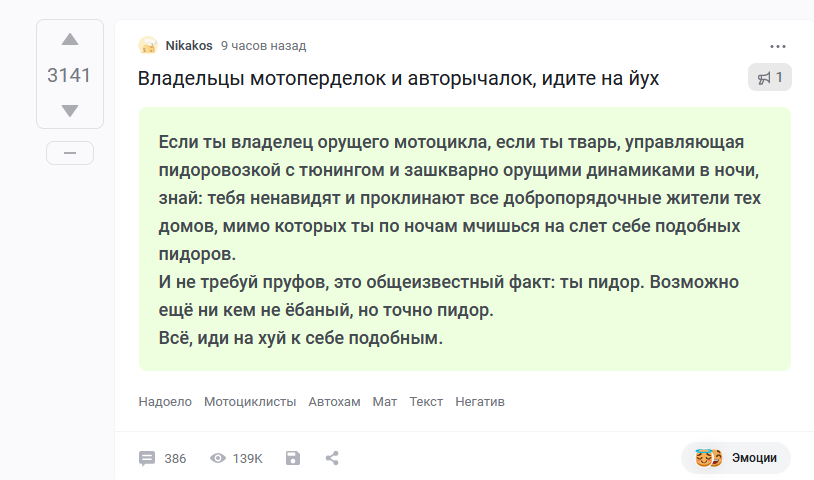Select the Надоело tag
Screen dimensions: 814x480
pyautogui.click(x=165, y=402)
